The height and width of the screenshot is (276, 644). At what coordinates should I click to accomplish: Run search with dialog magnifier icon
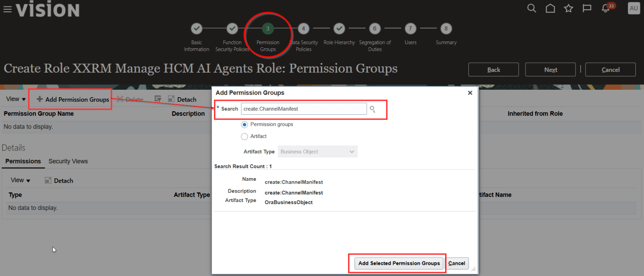(x=372, y=109)
